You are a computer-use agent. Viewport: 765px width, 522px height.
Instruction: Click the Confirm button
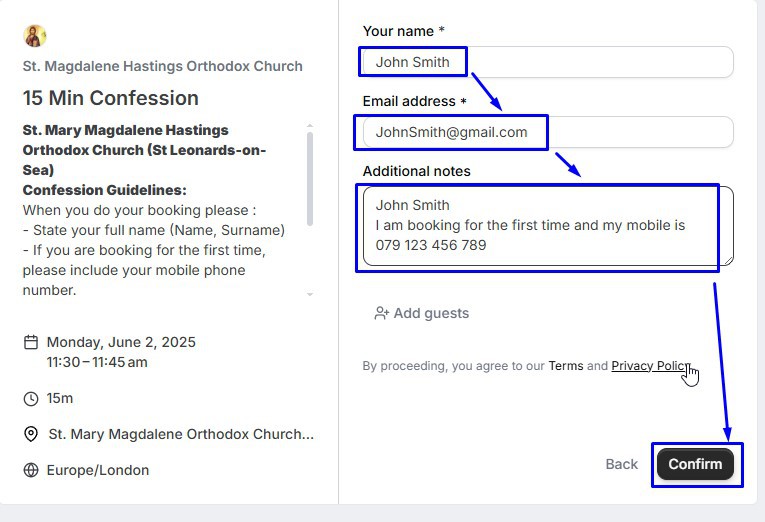(x=695, y=464)
